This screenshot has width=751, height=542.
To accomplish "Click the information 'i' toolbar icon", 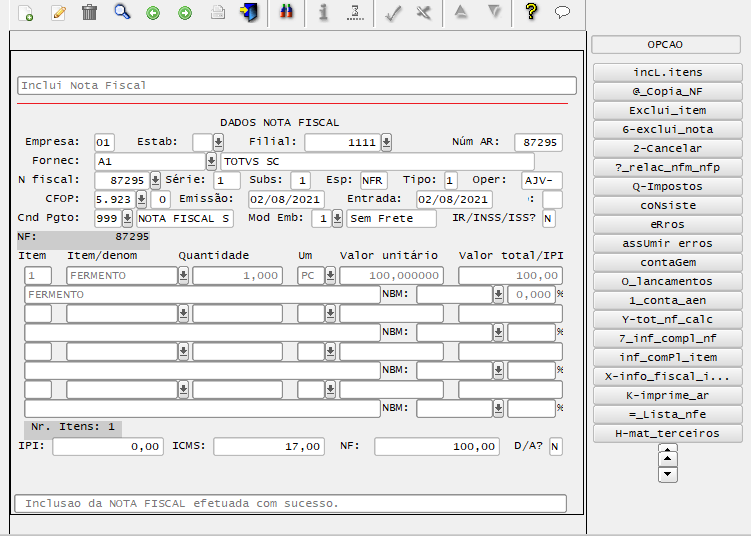I will click(323, 12).
